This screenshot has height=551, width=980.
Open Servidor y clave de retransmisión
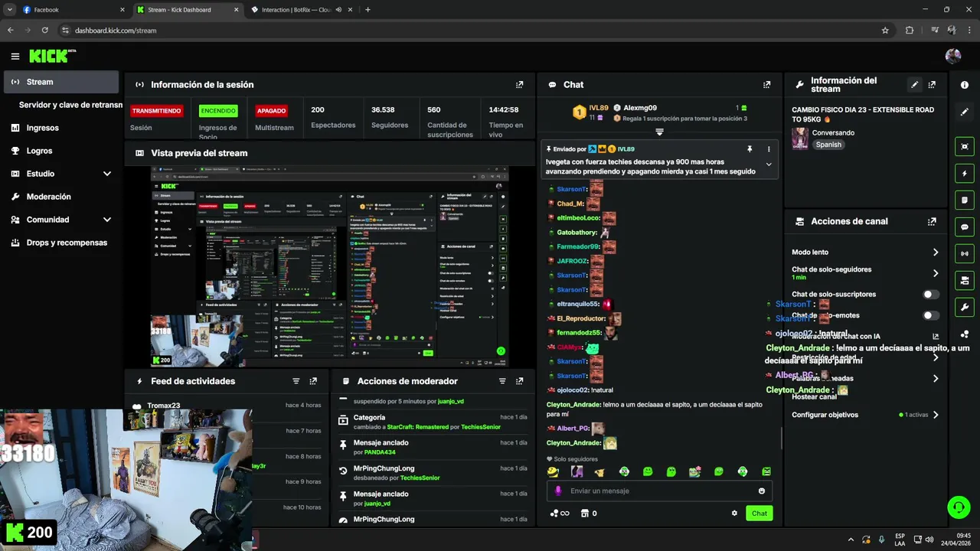click(x=70, y=105)
